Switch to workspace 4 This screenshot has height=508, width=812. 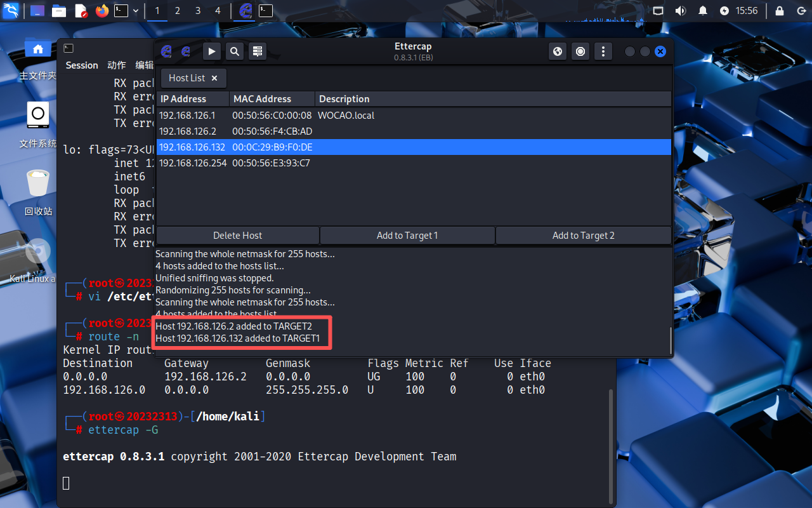click(x=218, y=11)
